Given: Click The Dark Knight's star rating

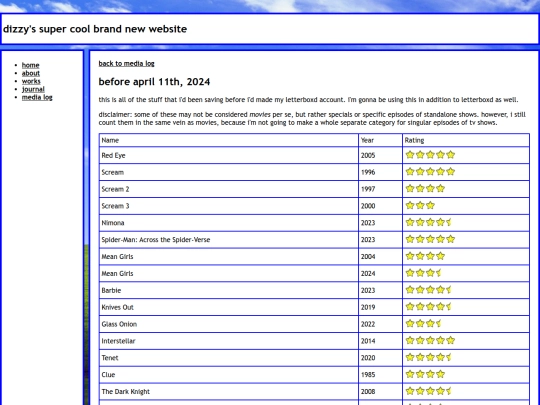Looking at the screenshot, I should (428, 391).
